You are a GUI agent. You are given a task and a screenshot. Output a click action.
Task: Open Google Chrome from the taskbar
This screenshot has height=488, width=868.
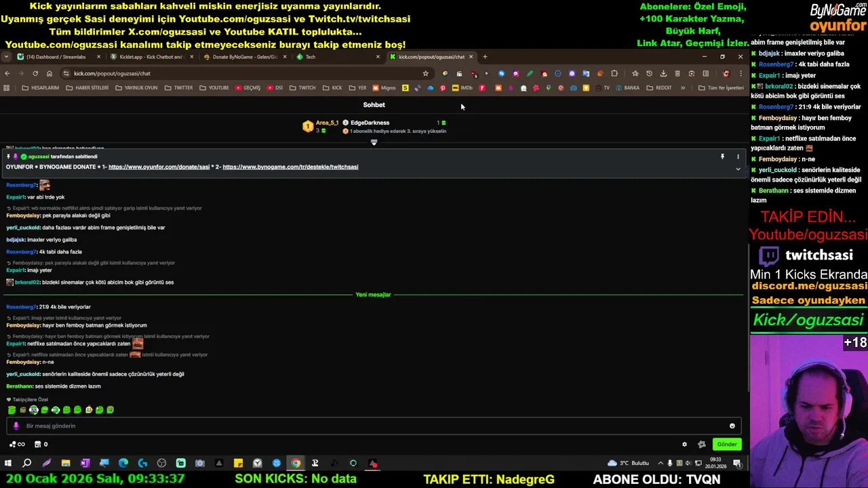[296, 463]
